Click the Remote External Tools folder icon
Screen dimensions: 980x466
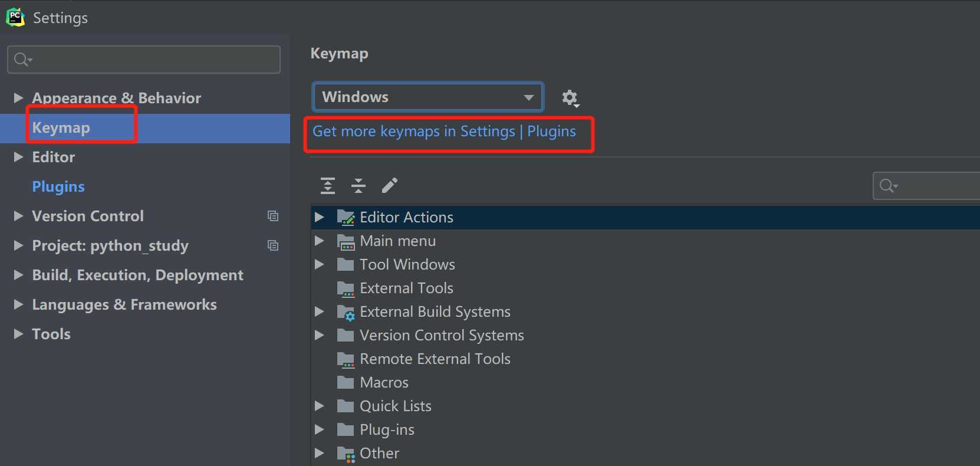point(346,359)
